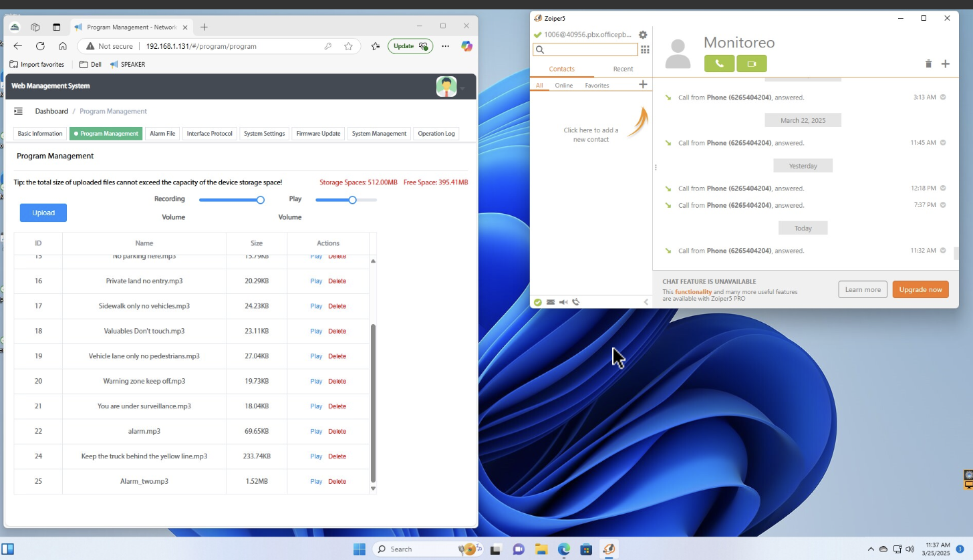Start a video call to Monitoreo

pyautogui.click(x=752, y=63)
